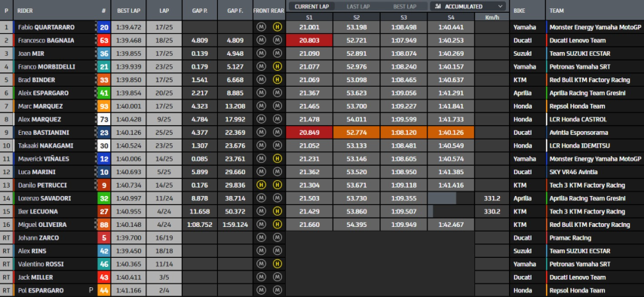644x297 pixels.
Task: Click Quartararo's front medium tyre icon
Action: tap(261, 27)
